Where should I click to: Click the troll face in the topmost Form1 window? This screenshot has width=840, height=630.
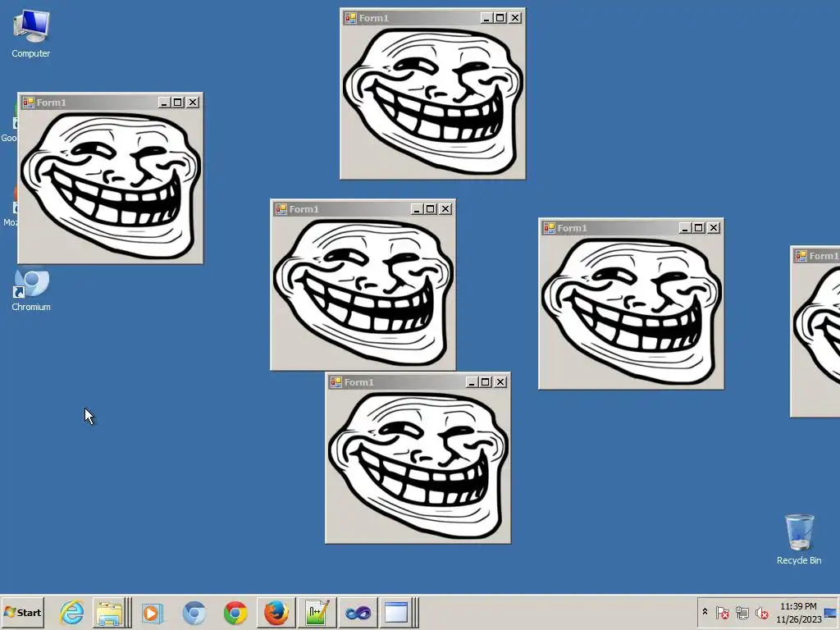click(x=433, y=101)
